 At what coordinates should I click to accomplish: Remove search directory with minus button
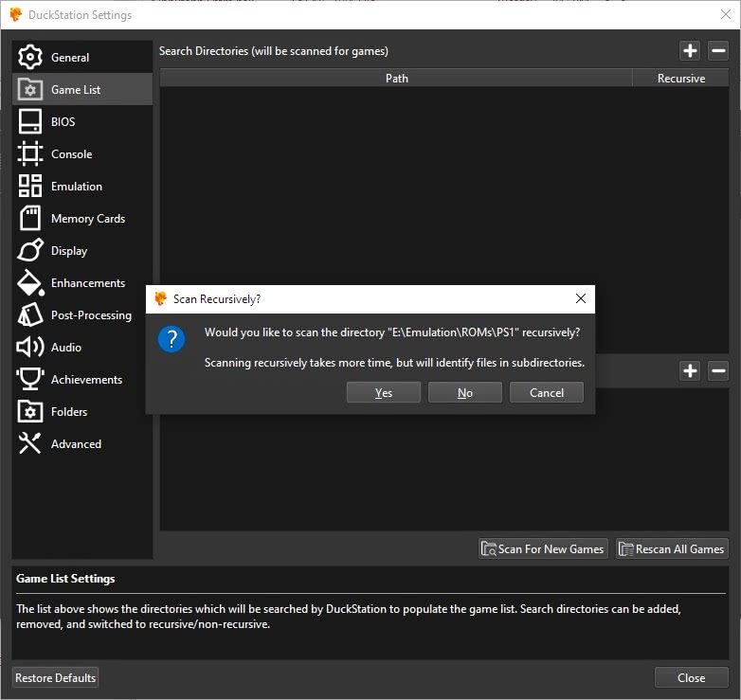click(x=718, y=50)
